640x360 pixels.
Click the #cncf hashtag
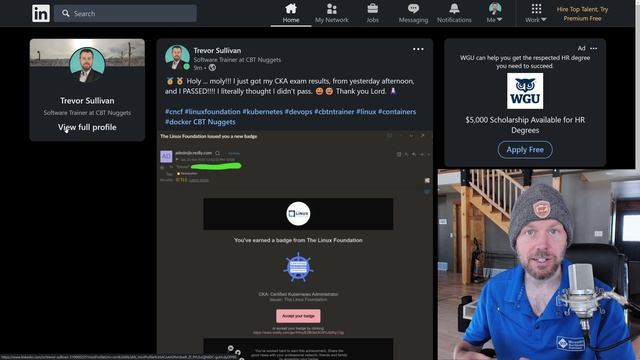(174, 111)
